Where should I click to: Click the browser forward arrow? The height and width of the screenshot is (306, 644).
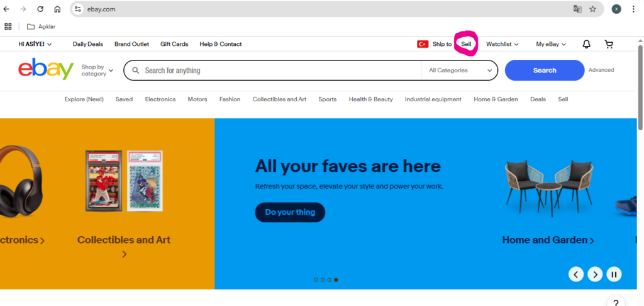click(23, 9)
